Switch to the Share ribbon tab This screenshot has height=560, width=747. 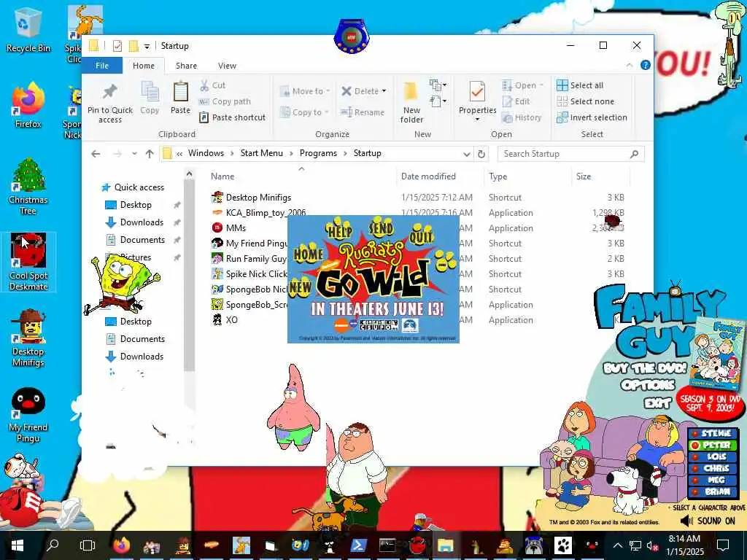click(x=186, y=65)
